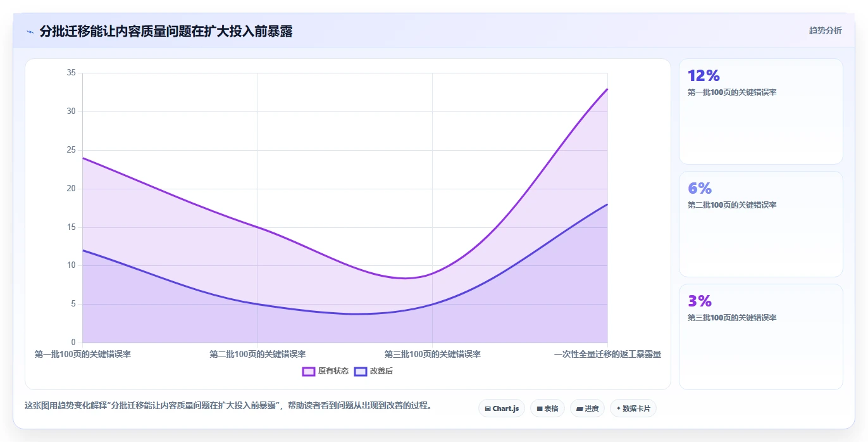Click x-axis label 第三批100页的关键错误率 under chart
The image size is (868, 442).
pyautogui.click(x=433, y=354)
